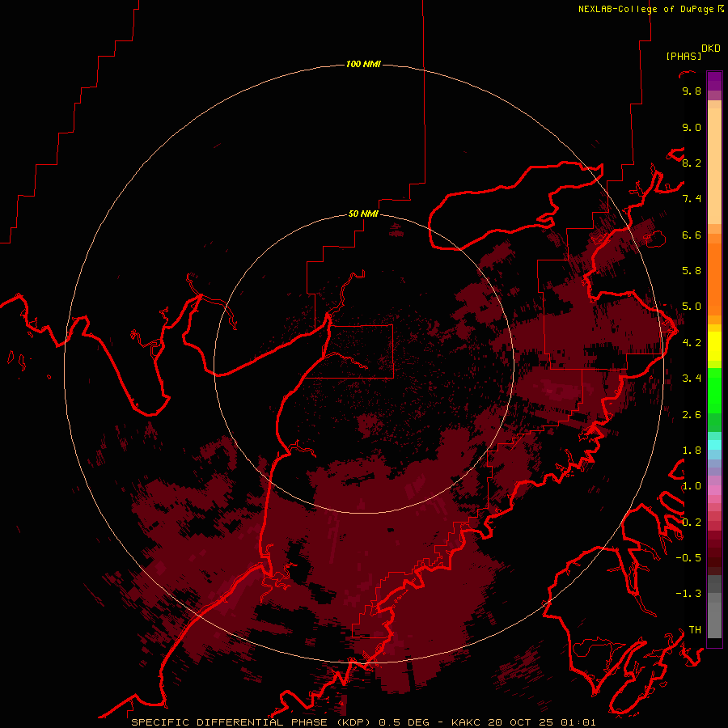Pick the cyan band of the color bar
This screenshot has width=728, height=728.
[714, 445]
